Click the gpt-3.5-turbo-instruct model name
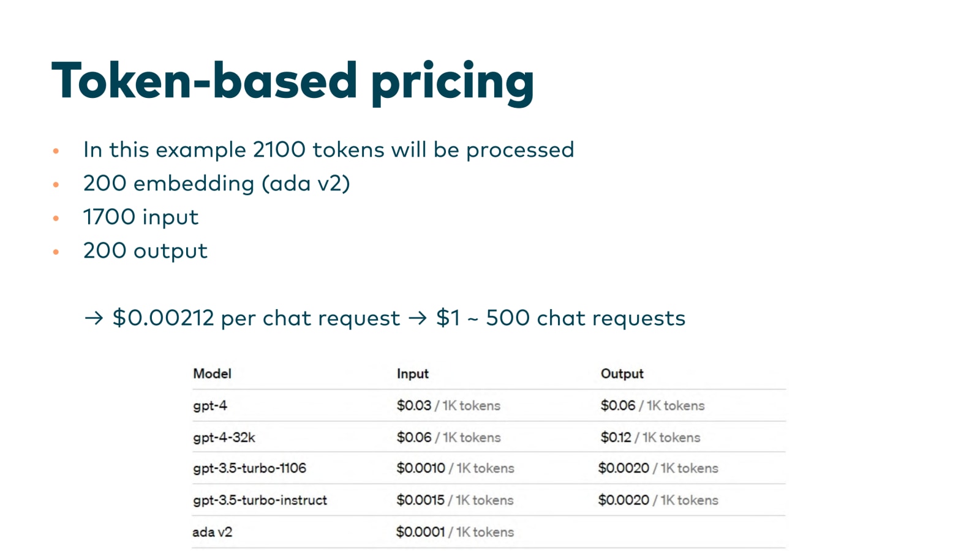This screenshot has width=980, height=551. [260, 500]
